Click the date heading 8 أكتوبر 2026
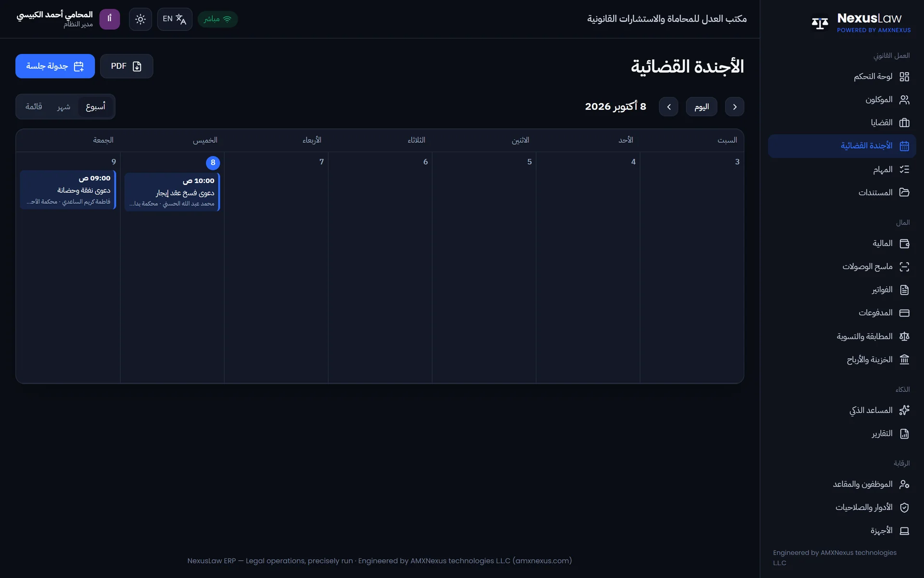The width and height of the screenshot is (924, 578). (615, 106)
